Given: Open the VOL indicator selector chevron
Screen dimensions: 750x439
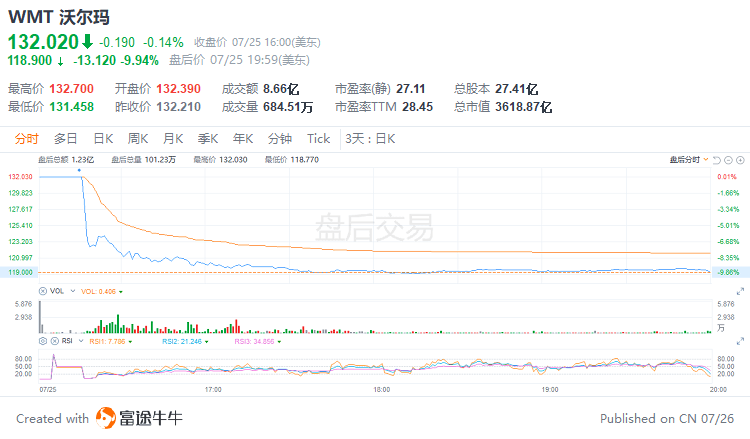Looking at the screenshot, I should pos(73,291).
